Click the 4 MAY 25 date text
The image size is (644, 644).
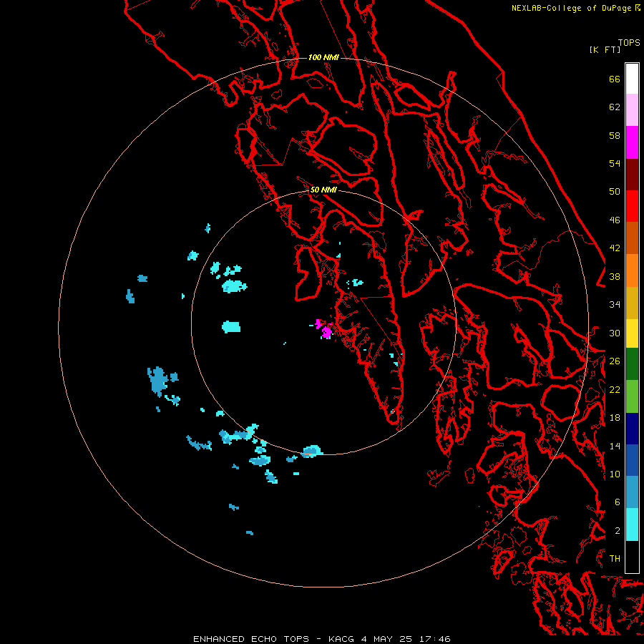point(386,639)
